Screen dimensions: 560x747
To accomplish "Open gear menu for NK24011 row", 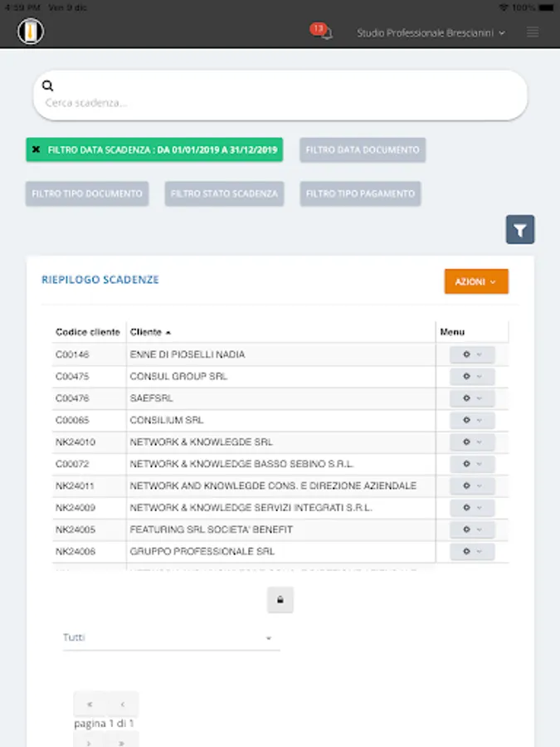I will pyautogui.click(x=472, y=486).
